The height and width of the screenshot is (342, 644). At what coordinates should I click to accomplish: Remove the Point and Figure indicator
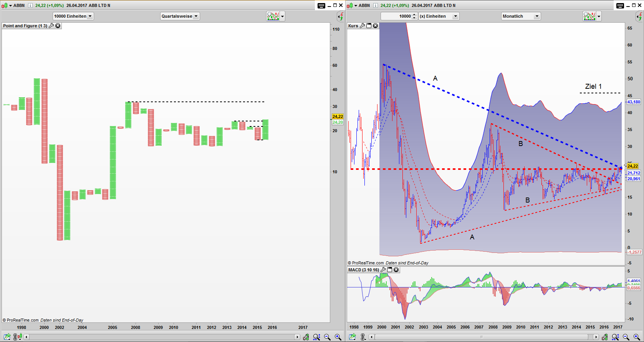(58, 26)
